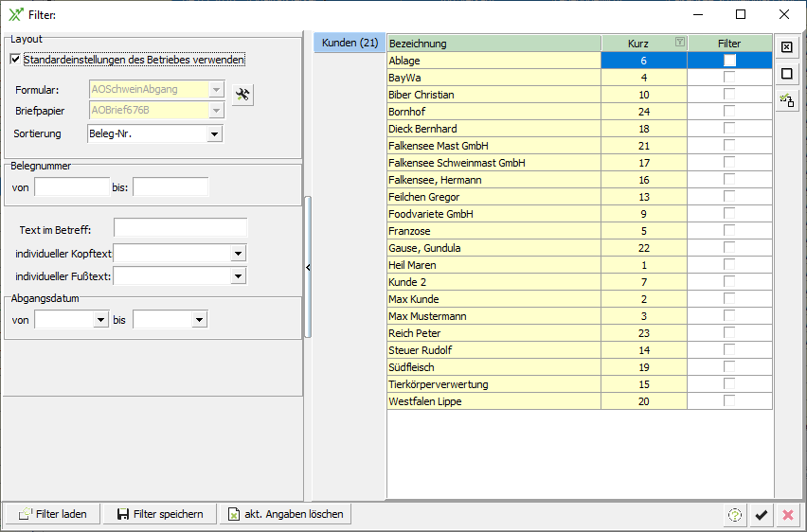
Task: Open form settings with the tools icon
Action: [x=242, y=94]
